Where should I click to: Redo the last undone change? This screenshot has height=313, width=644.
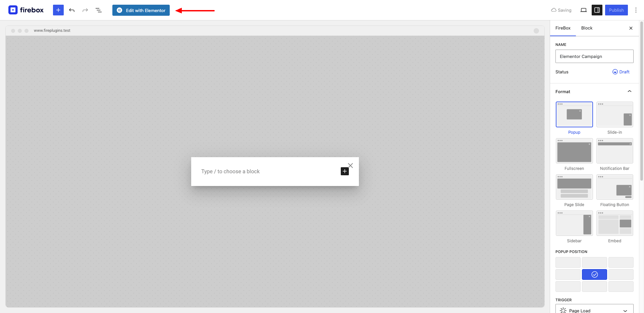[x=85, y=10]
